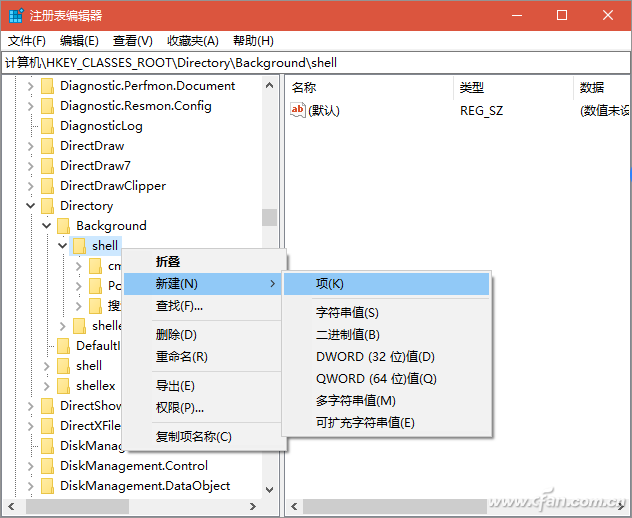The image size is (632, 518).
Task: Click the selected shell key folder icon
Action: coord(79,246)
